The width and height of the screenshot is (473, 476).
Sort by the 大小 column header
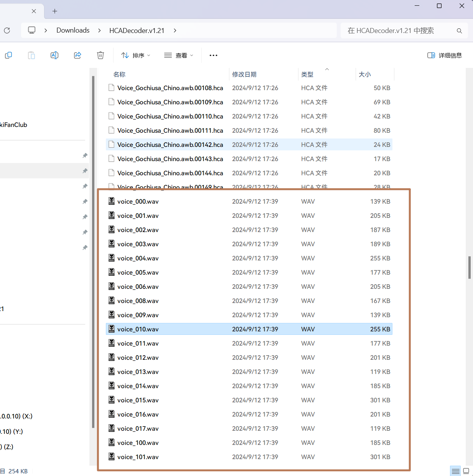click(x=365, y=74)
